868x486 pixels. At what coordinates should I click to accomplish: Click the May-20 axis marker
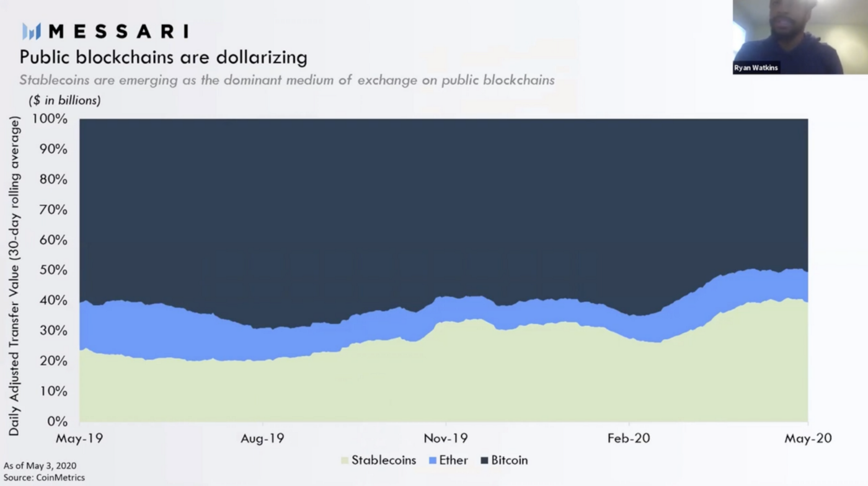pos(807,438)
